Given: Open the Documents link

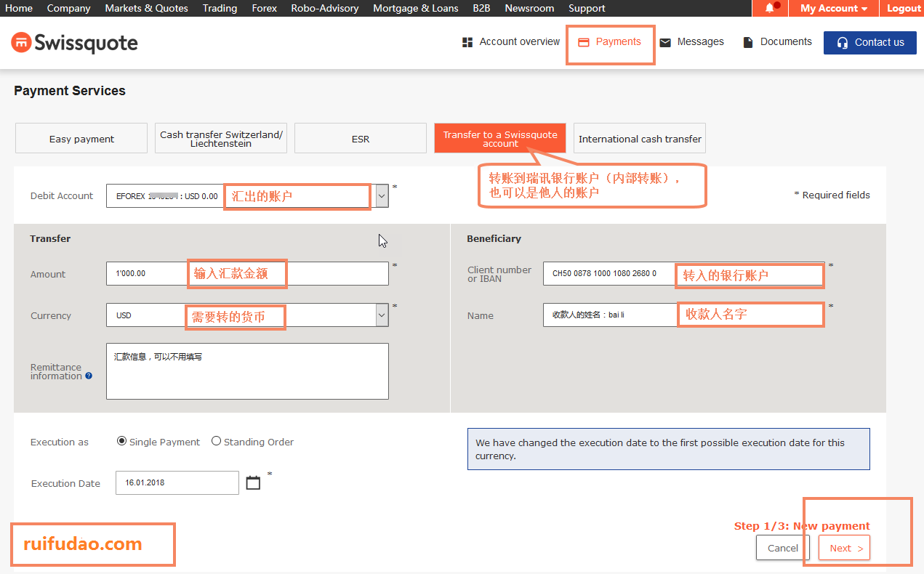Looking at the screenshot, I should pos(777,42).
